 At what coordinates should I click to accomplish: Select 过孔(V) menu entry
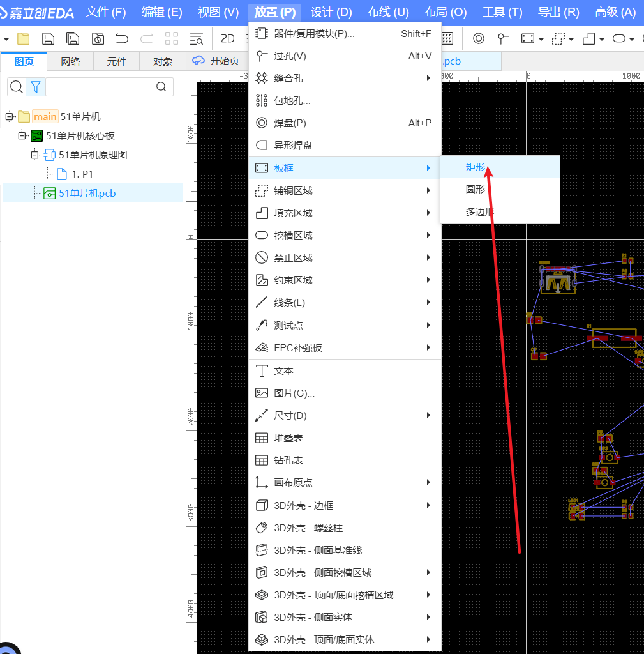tap(345, 56)
